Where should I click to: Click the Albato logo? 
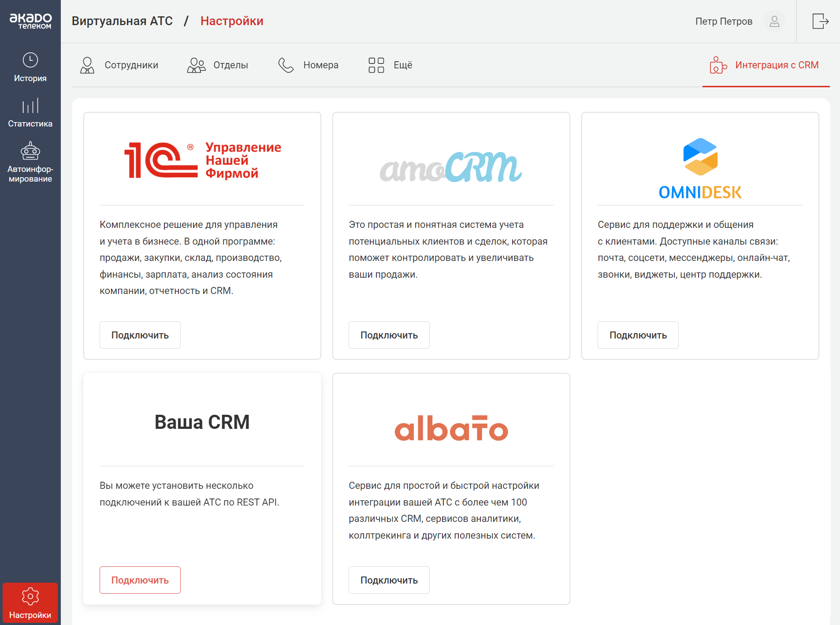pos(451,428)
